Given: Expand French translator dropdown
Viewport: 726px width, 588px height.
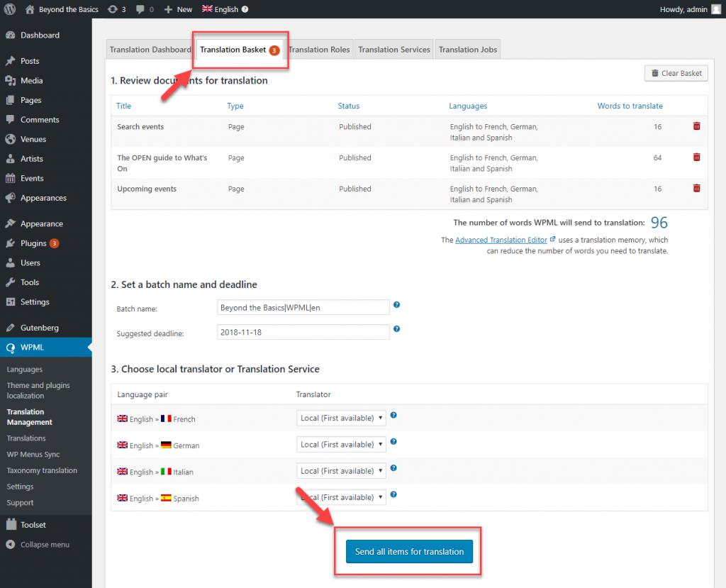Looking at the screenshot, I should [x=341, y=418].
